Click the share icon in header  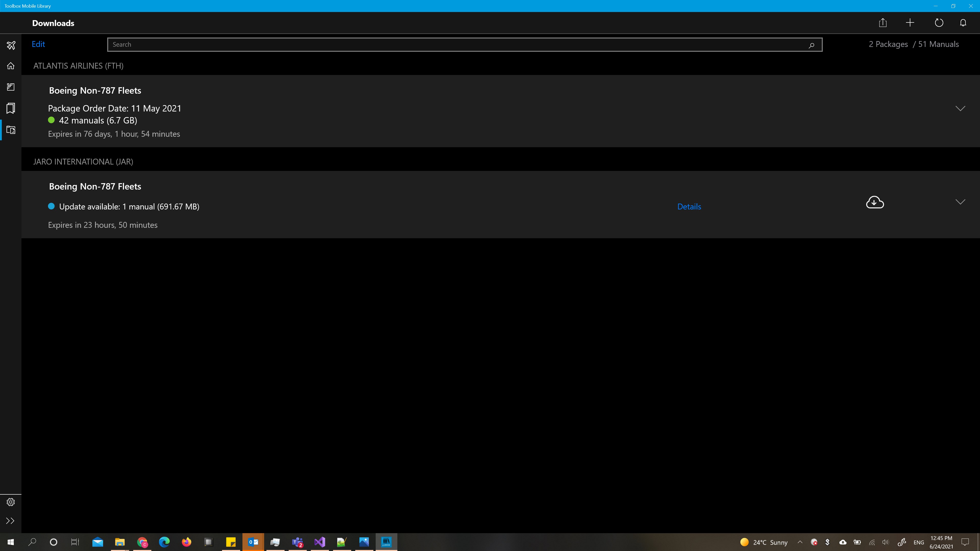click(883, 23)
